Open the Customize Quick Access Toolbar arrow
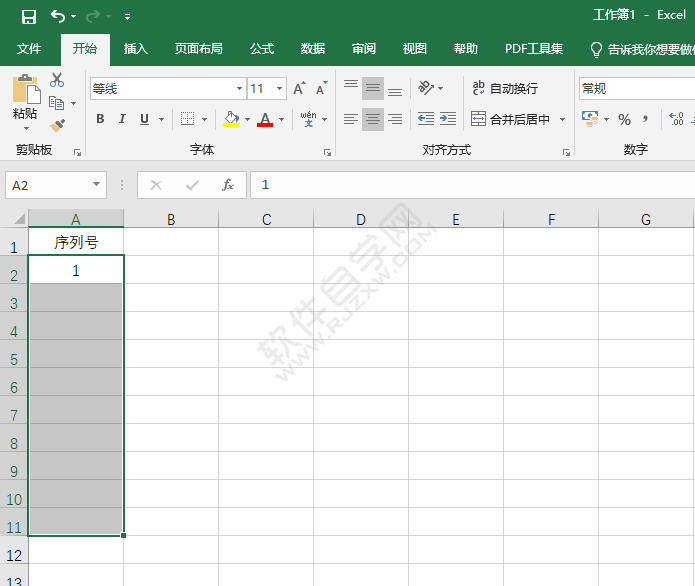This screenshot has width=695, height=586. [128, 17]
